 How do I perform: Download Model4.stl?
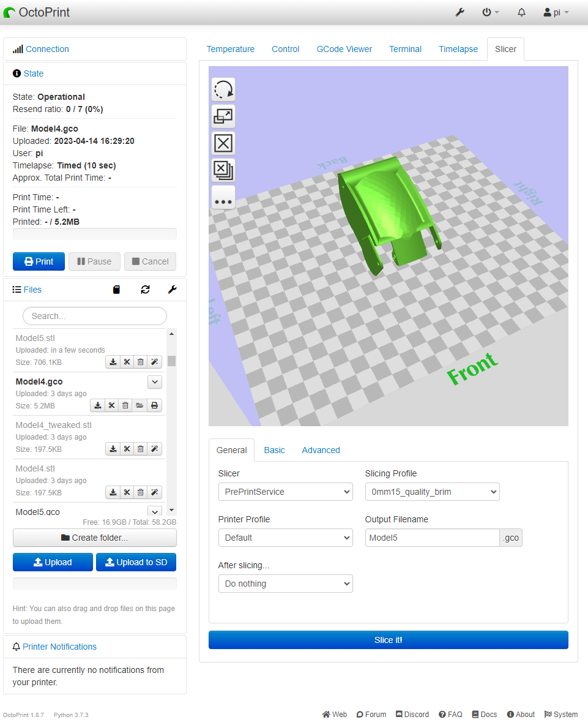point(113,492)
